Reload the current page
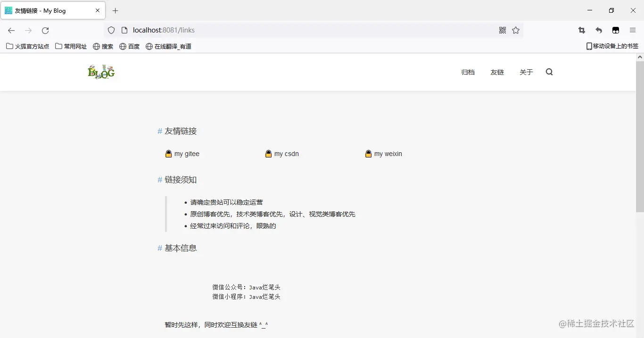The width and height of the screenshot is (644, 338). tap(45, 30)
